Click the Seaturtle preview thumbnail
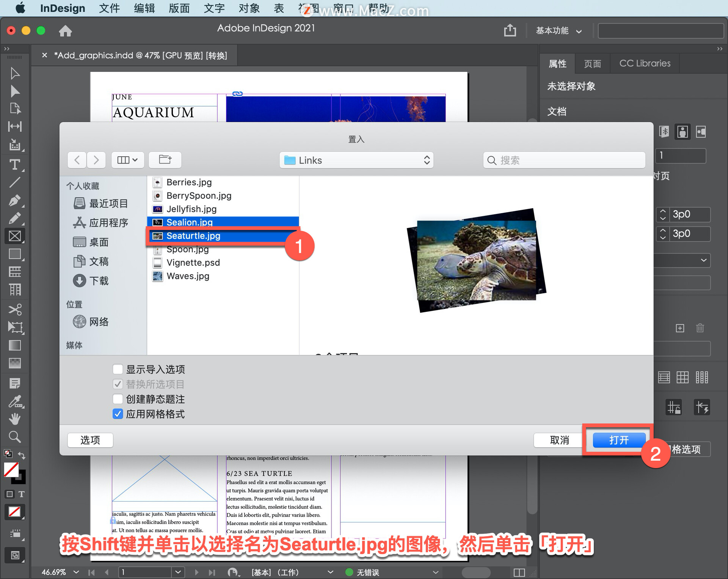The height and width of the screenshot is (579, 728). tap(477, 260)
